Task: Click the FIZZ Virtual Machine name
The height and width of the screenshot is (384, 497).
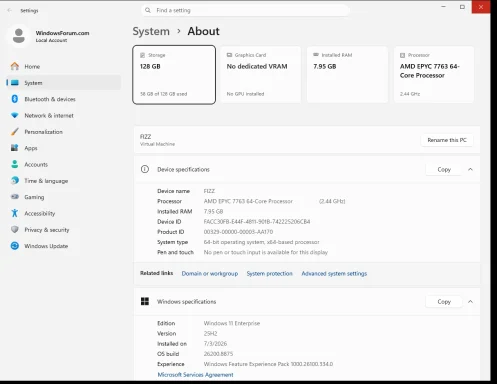Action: (157, 140)
